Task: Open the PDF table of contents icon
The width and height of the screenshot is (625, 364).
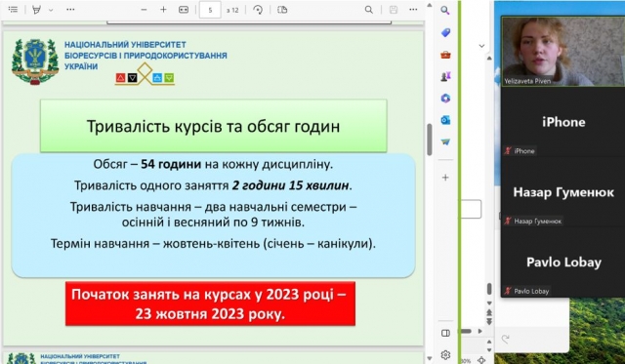Action: tap(13, 10)
